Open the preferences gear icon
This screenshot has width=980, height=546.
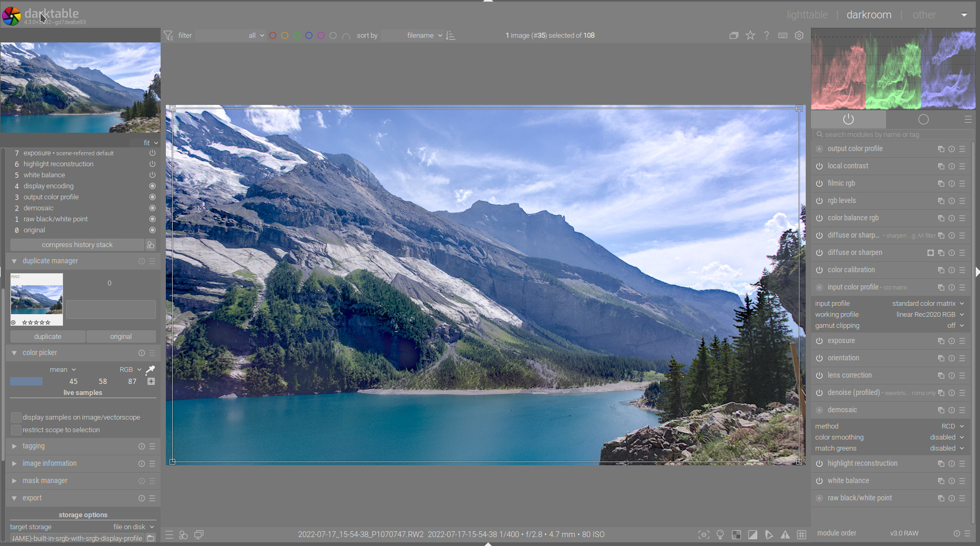[x=799, y=35]
